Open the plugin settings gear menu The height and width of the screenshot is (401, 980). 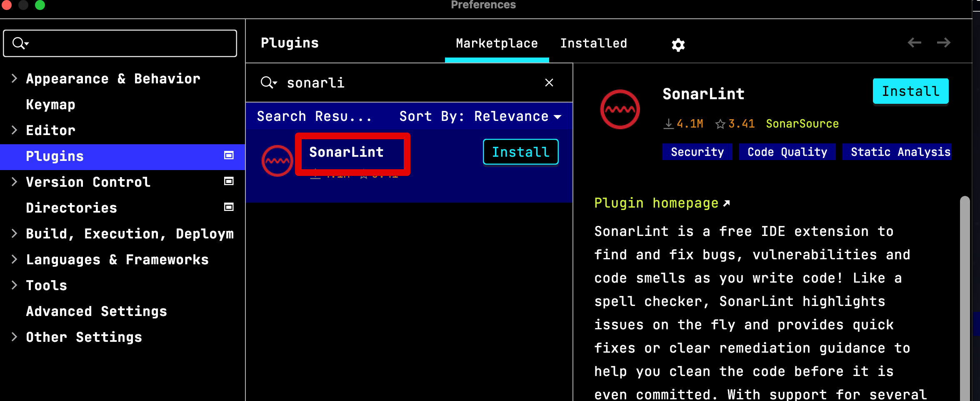click(678, 44)
